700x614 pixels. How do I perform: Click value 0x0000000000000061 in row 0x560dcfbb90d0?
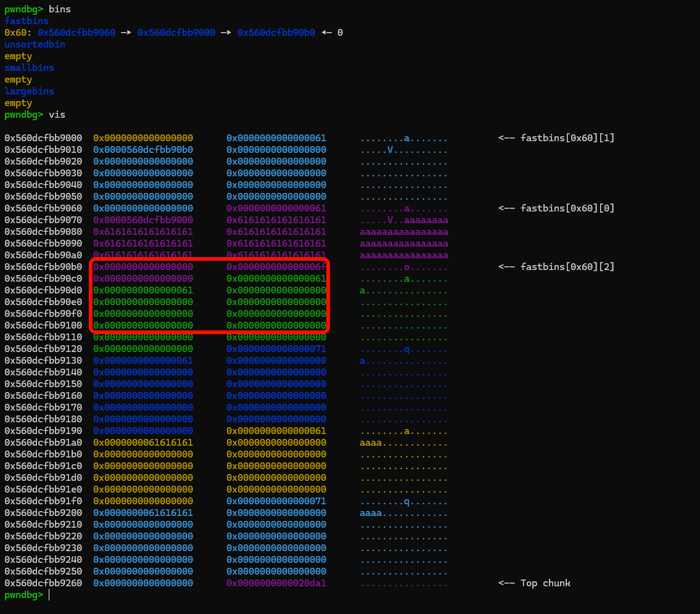pos(143,290)
